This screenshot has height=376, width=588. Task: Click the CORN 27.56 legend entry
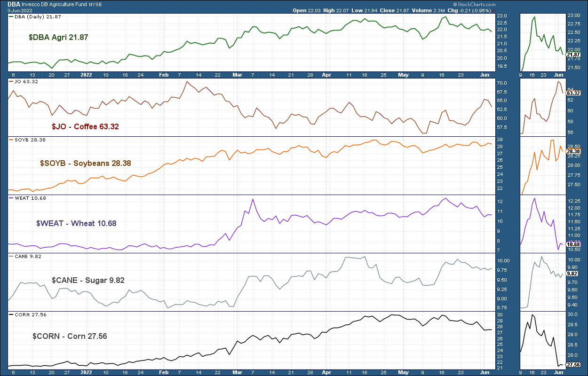coord(31,314)
